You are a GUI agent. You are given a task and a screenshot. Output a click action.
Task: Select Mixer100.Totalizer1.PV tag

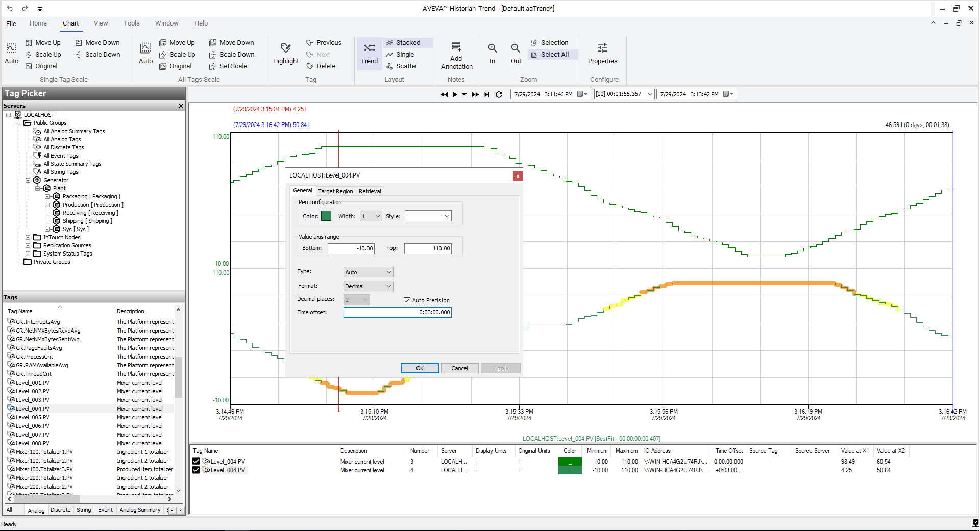point(44,452)
